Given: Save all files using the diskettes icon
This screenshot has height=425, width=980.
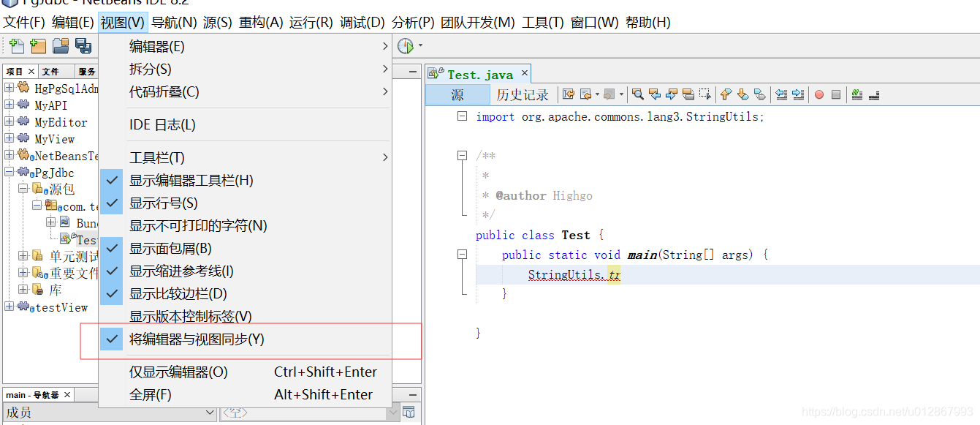Looking at the screenshot, I should (x=83, y=45).
